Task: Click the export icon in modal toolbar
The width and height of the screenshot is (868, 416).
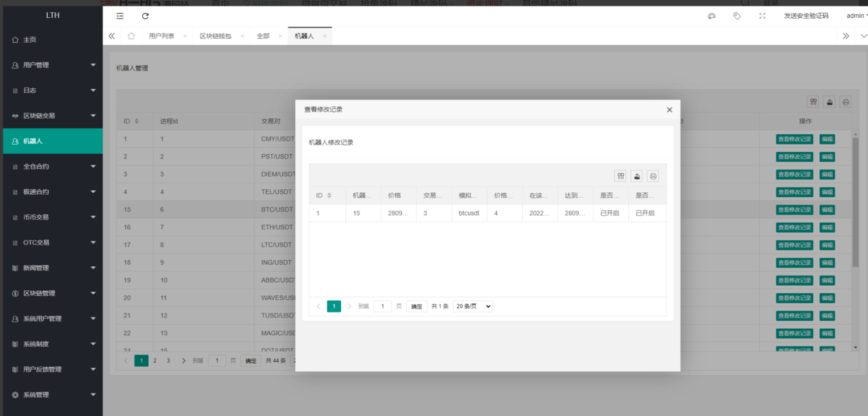Action: pos(636,176)
